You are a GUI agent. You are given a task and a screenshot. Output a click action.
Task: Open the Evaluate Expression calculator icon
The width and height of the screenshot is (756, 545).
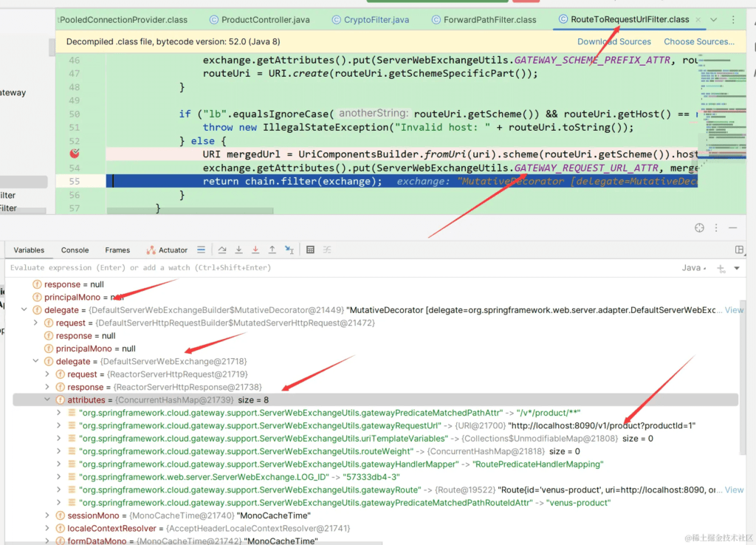coord(310,250)
